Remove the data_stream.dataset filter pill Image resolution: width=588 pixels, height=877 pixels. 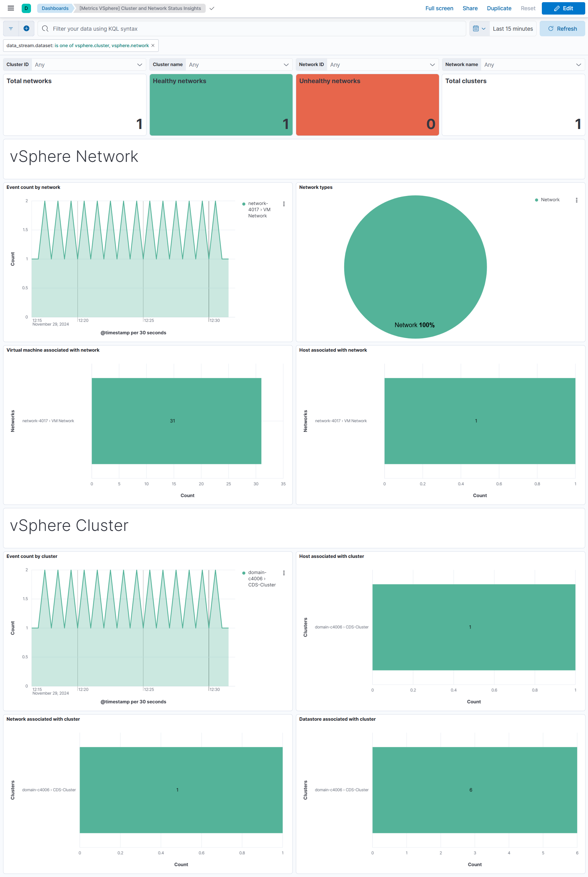[x=153, y=45]
